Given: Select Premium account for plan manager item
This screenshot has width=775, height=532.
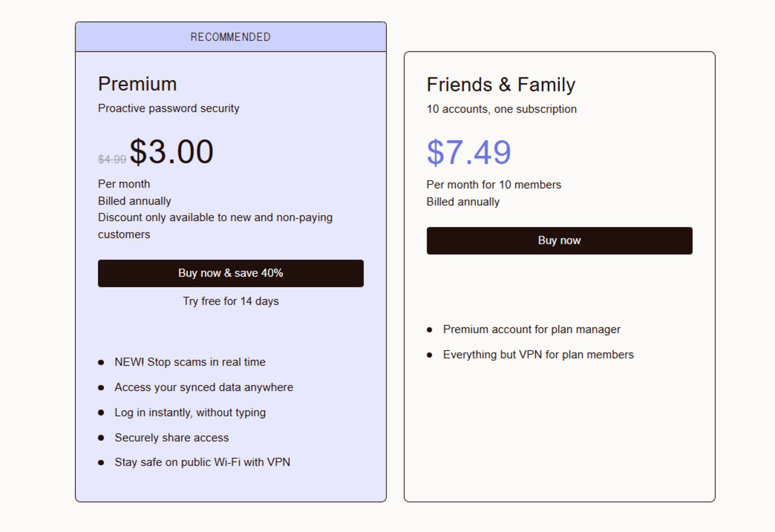Looking at the screenshot, I should (x=532, y=329).
